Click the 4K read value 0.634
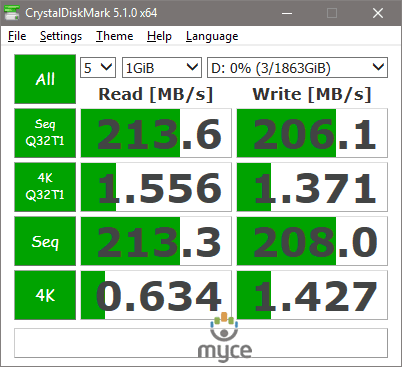Screen dimensions: 402x367 pos(156,295)
